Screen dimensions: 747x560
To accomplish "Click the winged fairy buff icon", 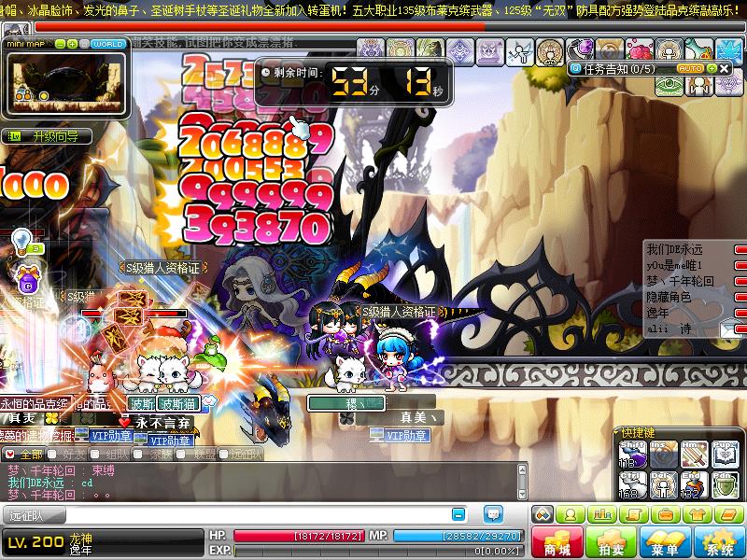I will coord(520,51).
